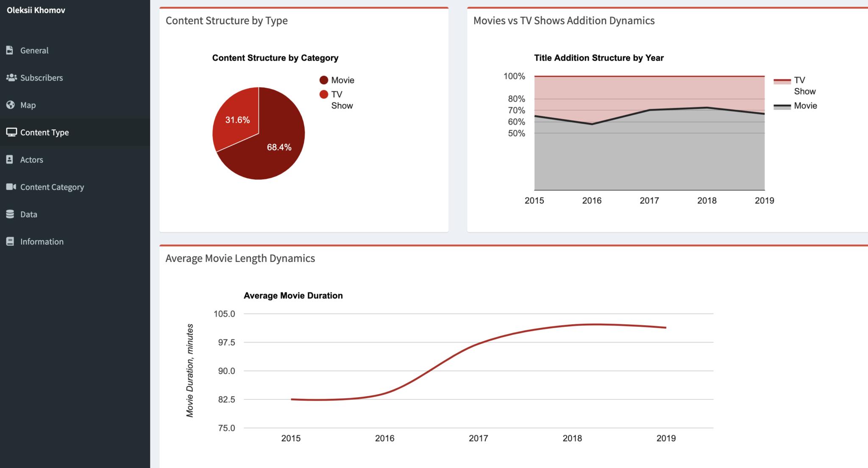
Task: Open the Actors navigation link
Action: pyautogui.click(x=31, y=159)
